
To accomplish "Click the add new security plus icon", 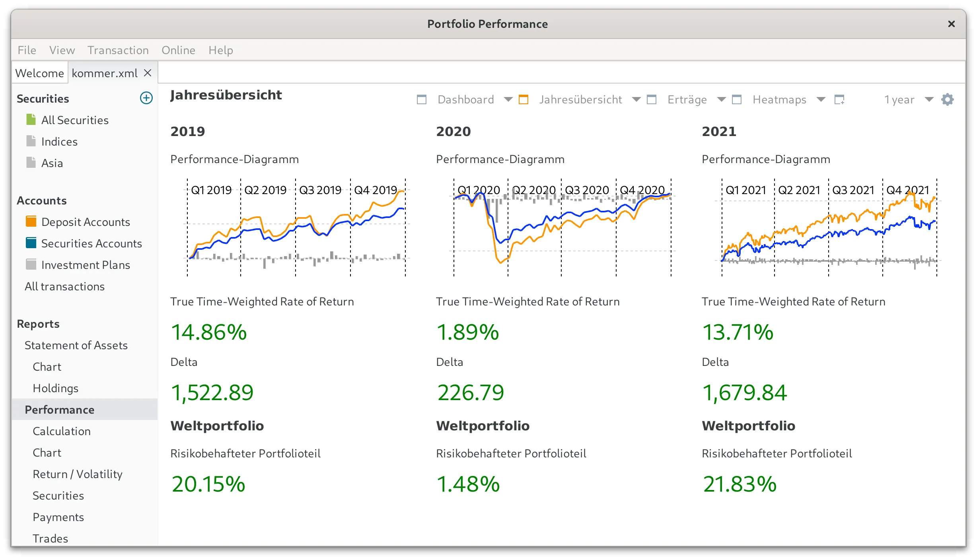I will pyautogui.click(x=146, y=98).
